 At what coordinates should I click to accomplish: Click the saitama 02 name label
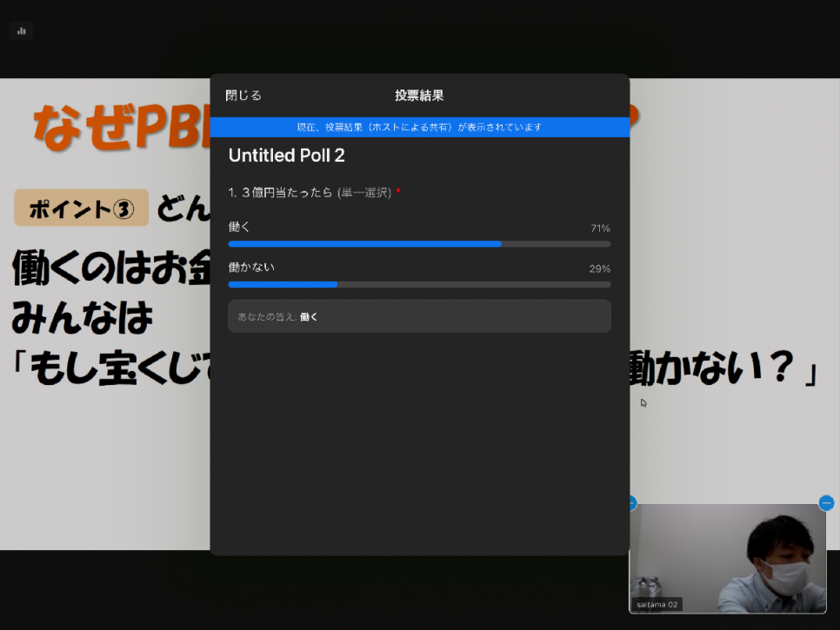pos(657,604)
